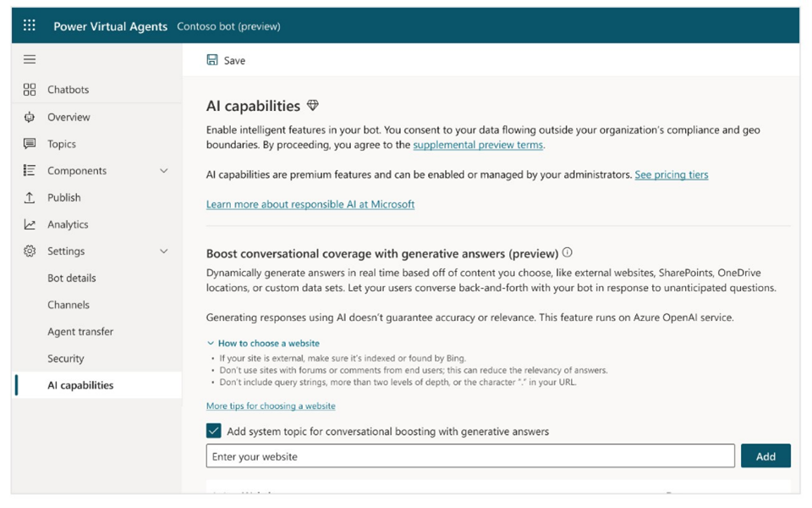
Task: Click the Overview bot icon
Action: [30, 117]
